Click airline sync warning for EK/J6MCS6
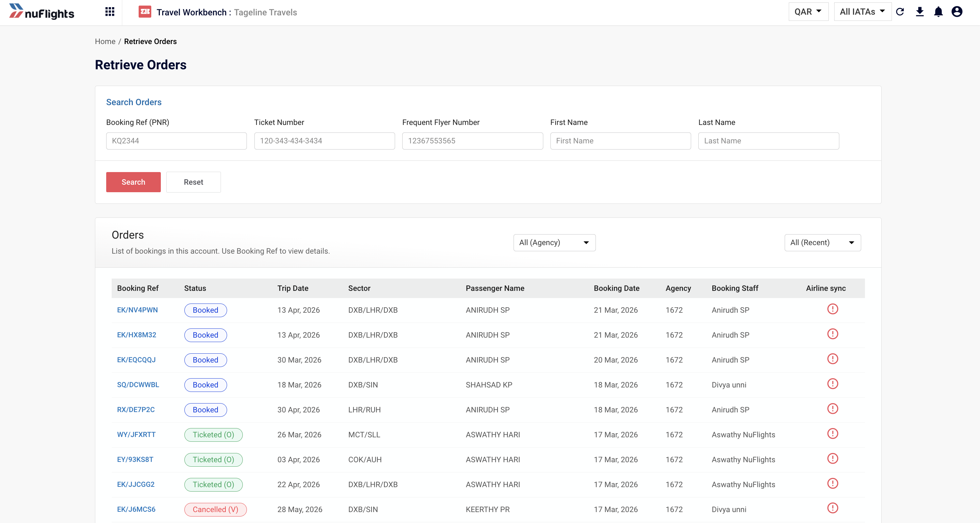980x523 pixels. 832,508
